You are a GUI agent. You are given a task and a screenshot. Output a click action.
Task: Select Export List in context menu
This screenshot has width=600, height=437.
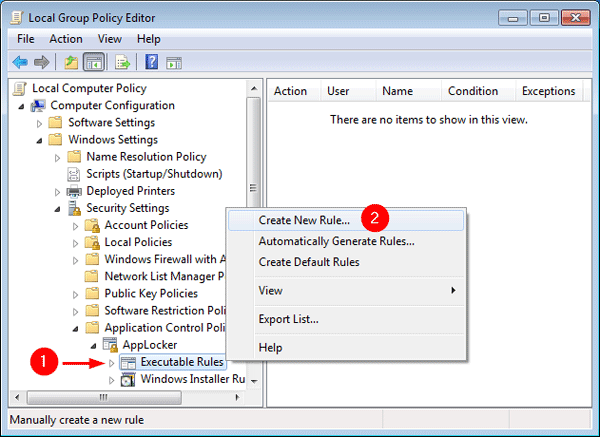pos(288,319)
